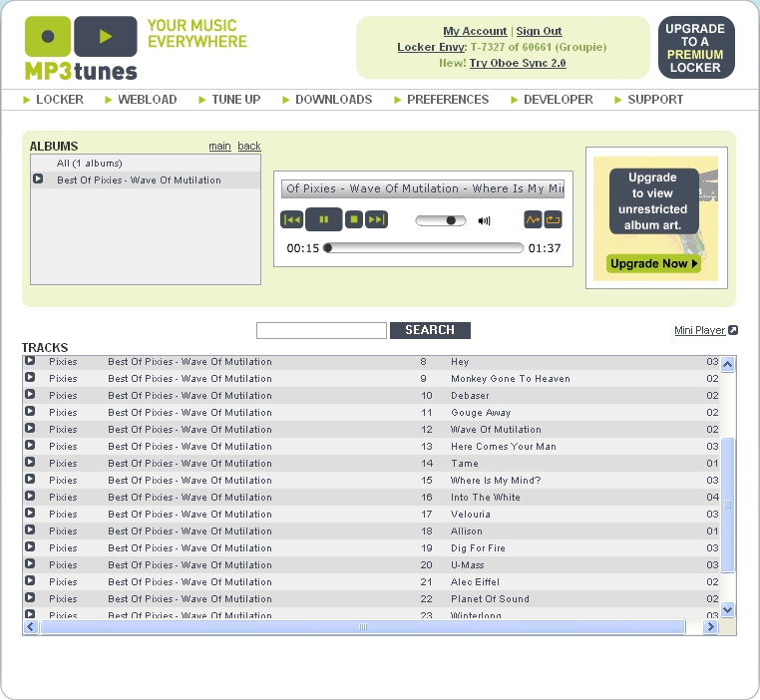Skip to next track in player

pos(376,219)
